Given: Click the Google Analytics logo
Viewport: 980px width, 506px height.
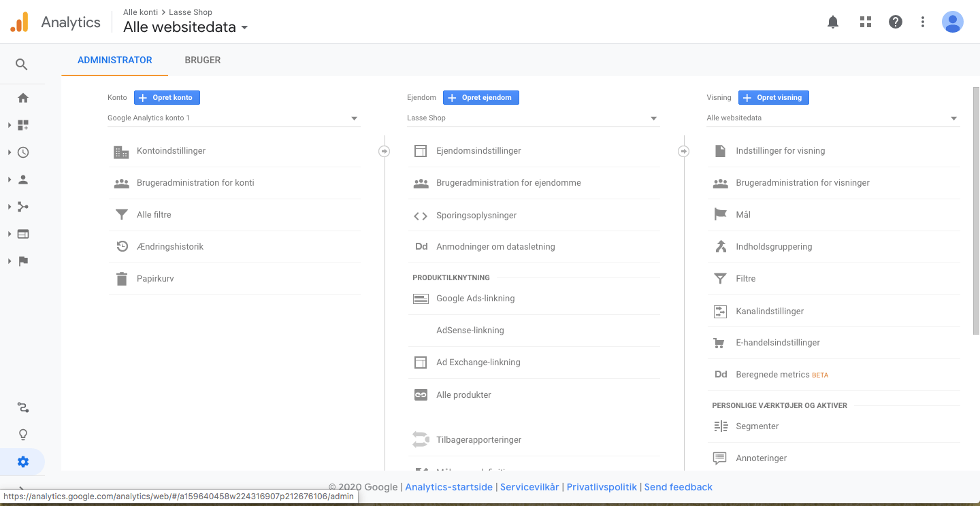Looking at the screenshot, I should pyautogui.click(x=19, y=22).
